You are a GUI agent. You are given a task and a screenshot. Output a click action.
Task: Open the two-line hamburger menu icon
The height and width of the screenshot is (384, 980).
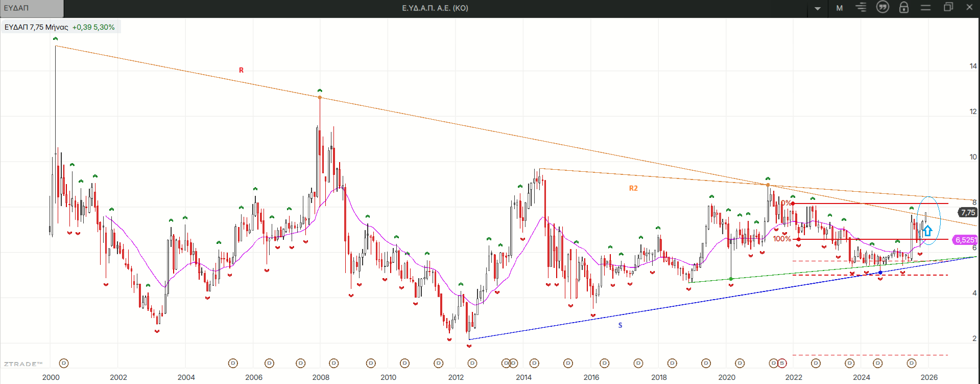pyautogui.click(x=925, y=8)
